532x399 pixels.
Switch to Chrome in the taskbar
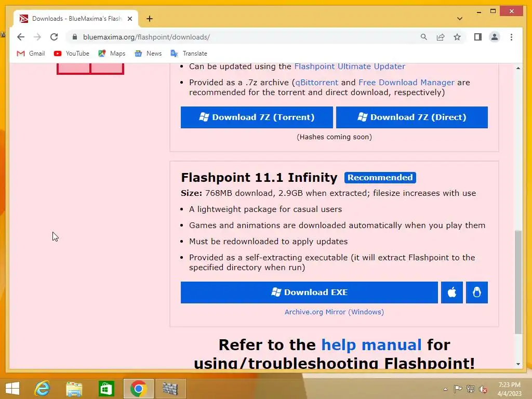138,389
